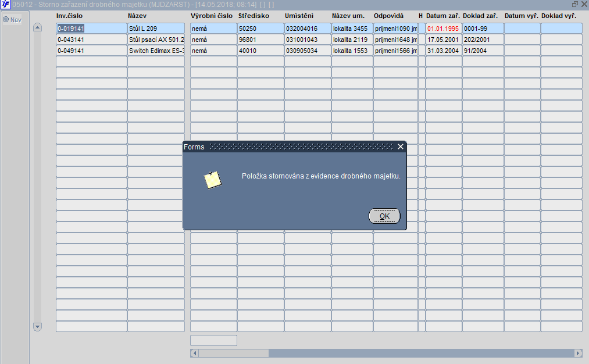Click the horizontal scrollbar left arrow
589x364 pixels.
[194, 353]
